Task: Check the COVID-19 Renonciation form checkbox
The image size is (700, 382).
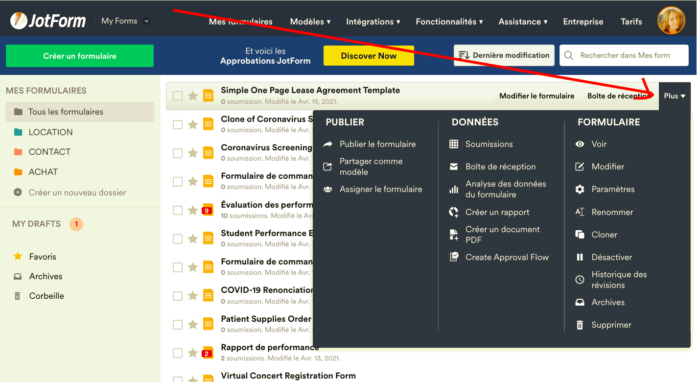Action: (x=178, y=296)
